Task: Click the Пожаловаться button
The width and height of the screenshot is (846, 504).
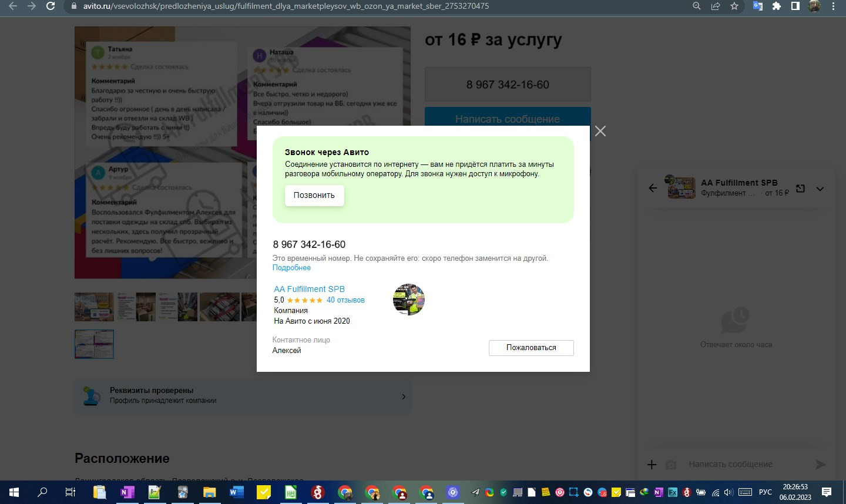Action: click(x=531, y=348)
